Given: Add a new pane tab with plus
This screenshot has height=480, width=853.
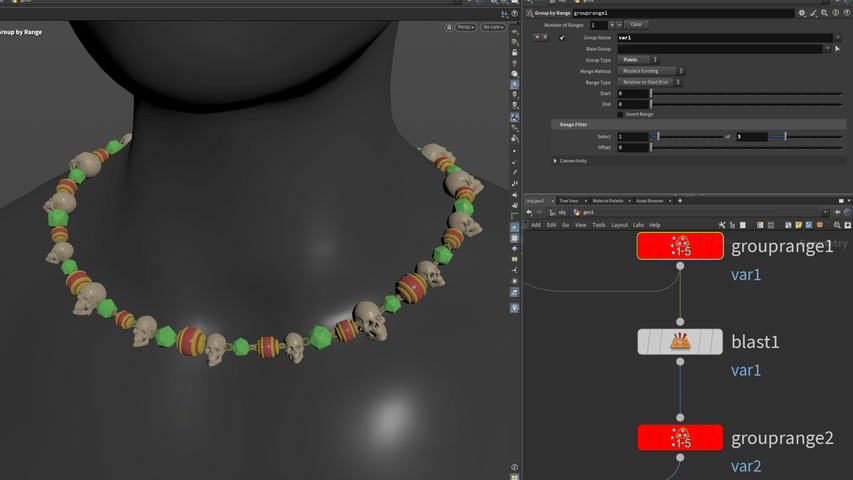Looking at the screenshot, I should click(680, 201).
